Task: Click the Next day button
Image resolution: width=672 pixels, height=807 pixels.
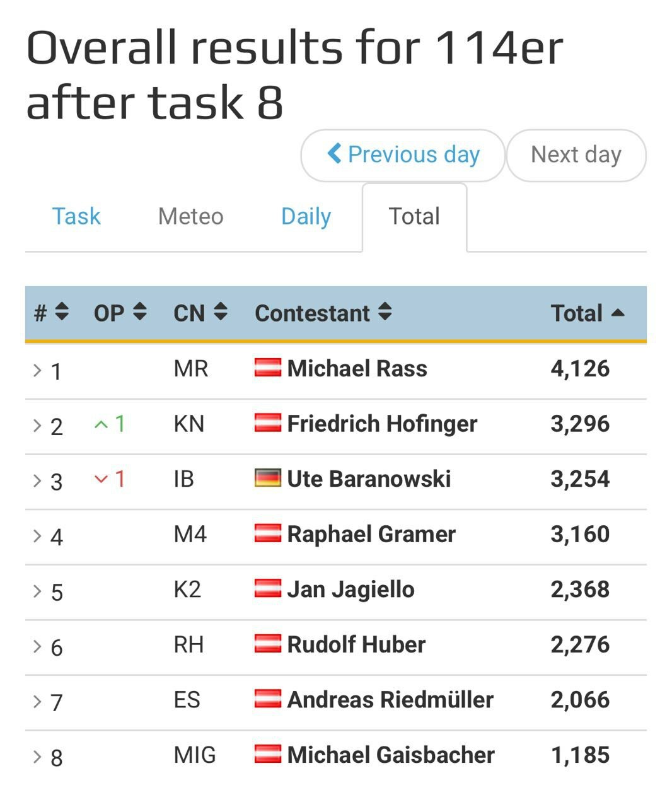Action: (576, 155)
